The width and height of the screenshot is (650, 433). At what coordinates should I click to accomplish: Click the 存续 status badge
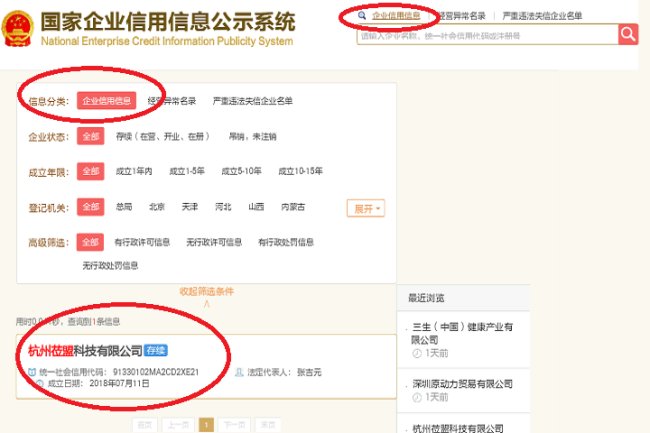(156, 351)
